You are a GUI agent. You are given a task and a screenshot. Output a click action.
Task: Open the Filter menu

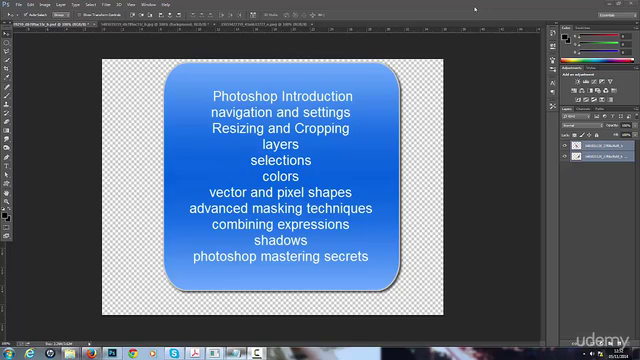tap(106, 4)
